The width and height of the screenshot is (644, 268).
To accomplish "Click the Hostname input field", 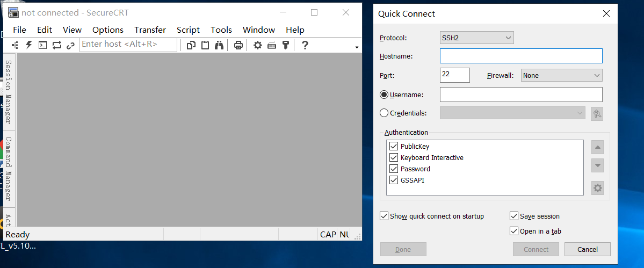I will point(521,56).
